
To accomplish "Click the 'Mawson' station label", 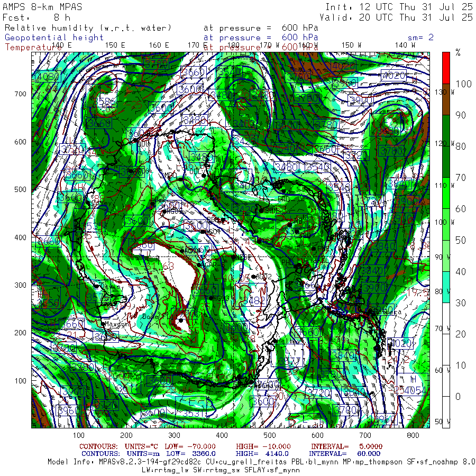I will [117, 325].
